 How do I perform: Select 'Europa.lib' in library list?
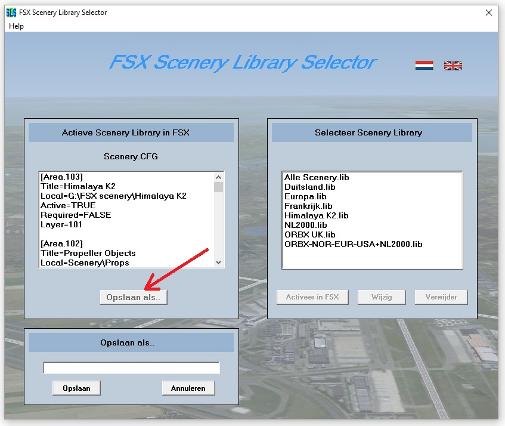305,196
